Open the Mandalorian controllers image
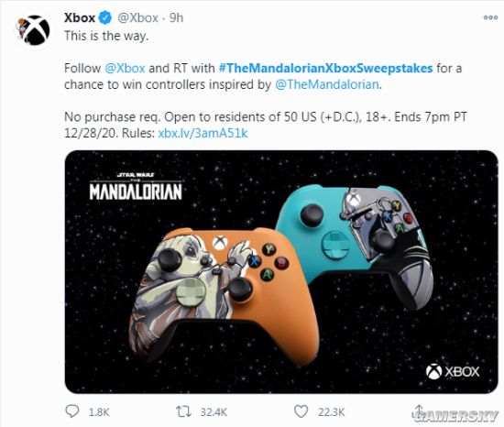Screen dimensions: 504x427 click(x=281, y=272)
